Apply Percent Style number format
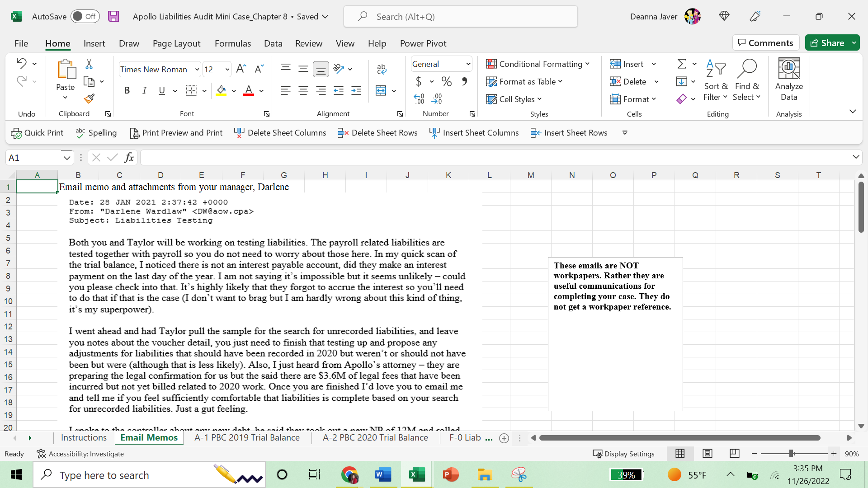 (x=447, y=82)
